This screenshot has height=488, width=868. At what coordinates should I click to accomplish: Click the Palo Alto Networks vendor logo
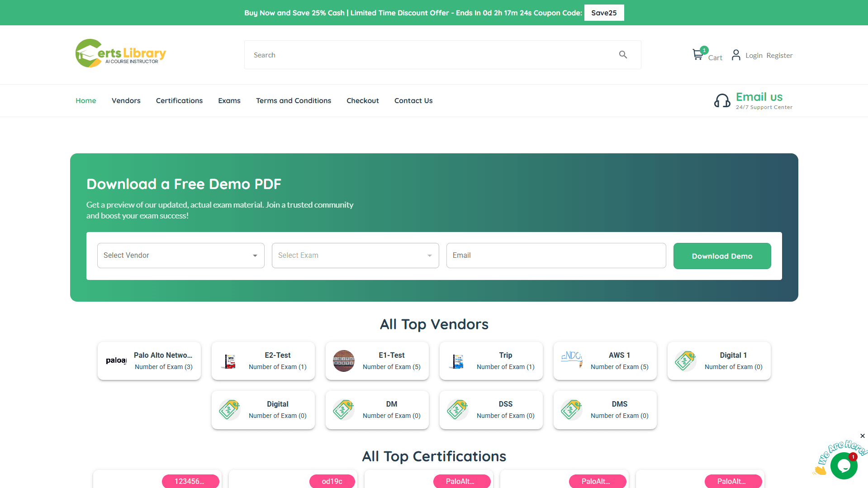[116, 360]
